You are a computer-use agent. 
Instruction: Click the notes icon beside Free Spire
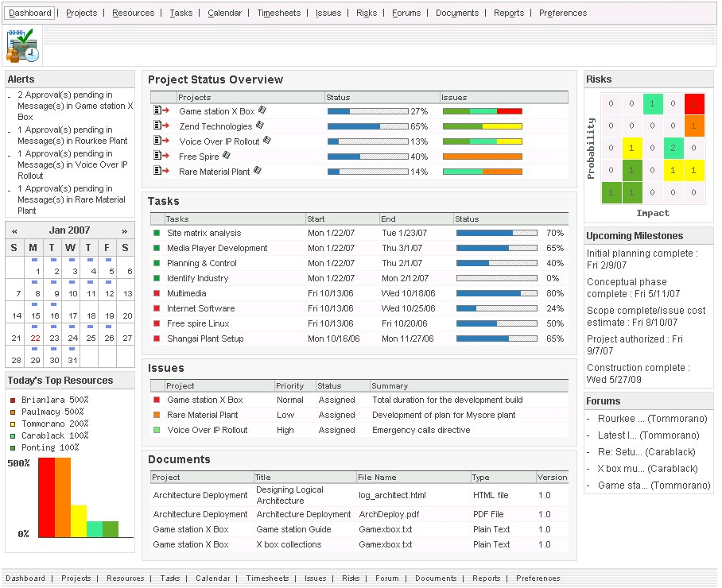tap(226, 156)
